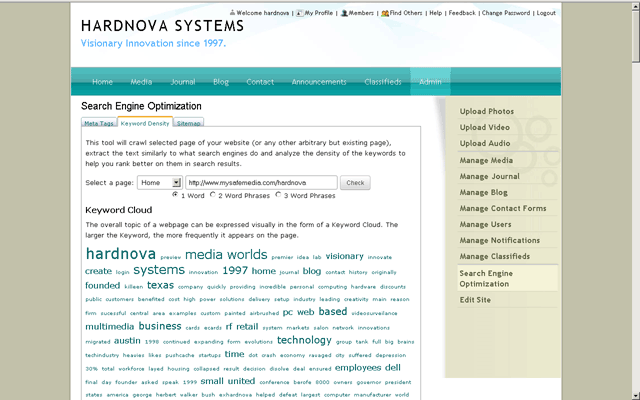Click the page URL input field

tap(261, 183)
